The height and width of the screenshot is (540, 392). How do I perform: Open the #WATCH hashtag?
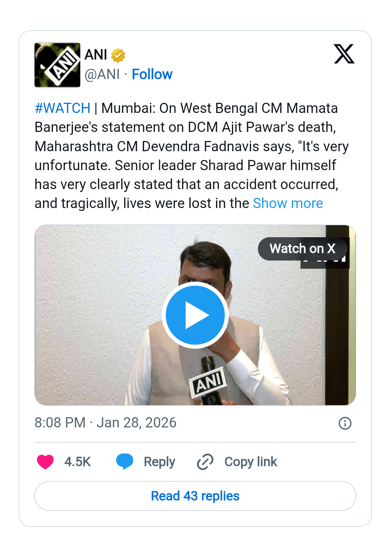click(62, 108)
